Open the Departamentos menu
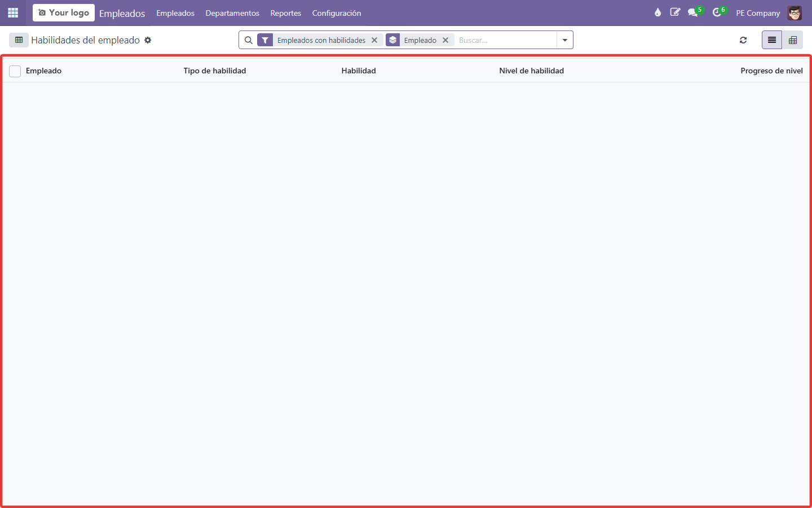This screenshot has height=508, width=812. (x=232, y=13)
